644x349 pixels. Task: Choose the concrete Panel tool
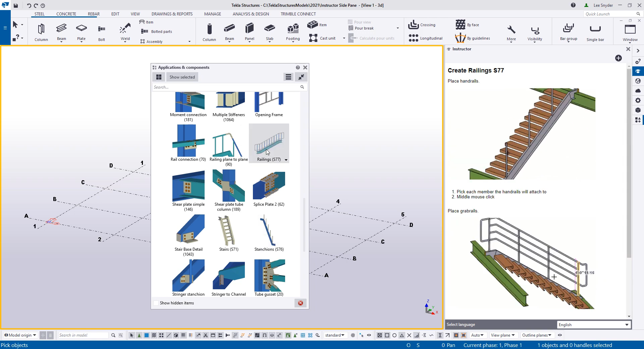click(x=250, y=32)
